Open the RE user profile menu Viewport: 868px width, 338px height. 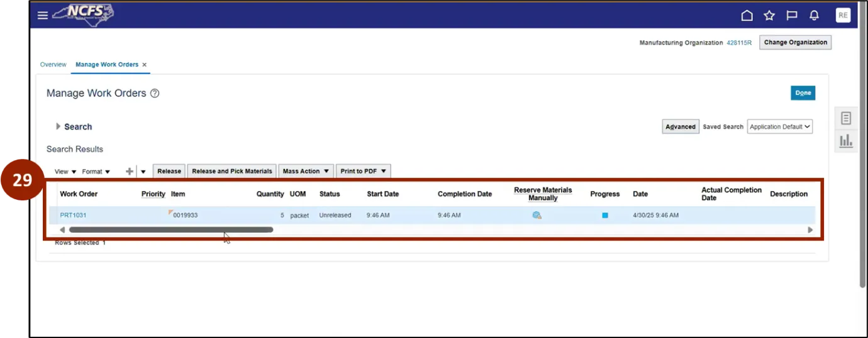[843, 15]
